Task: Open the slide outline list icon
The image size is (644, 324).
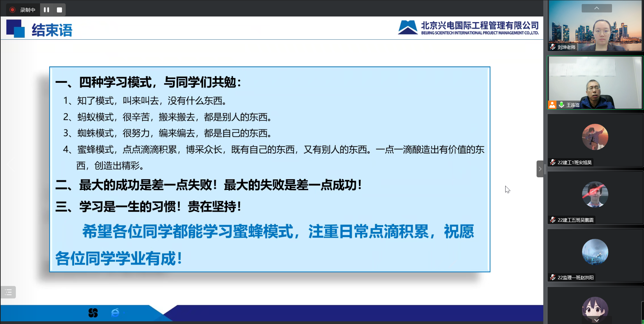Action: click(x=8, y=292)
